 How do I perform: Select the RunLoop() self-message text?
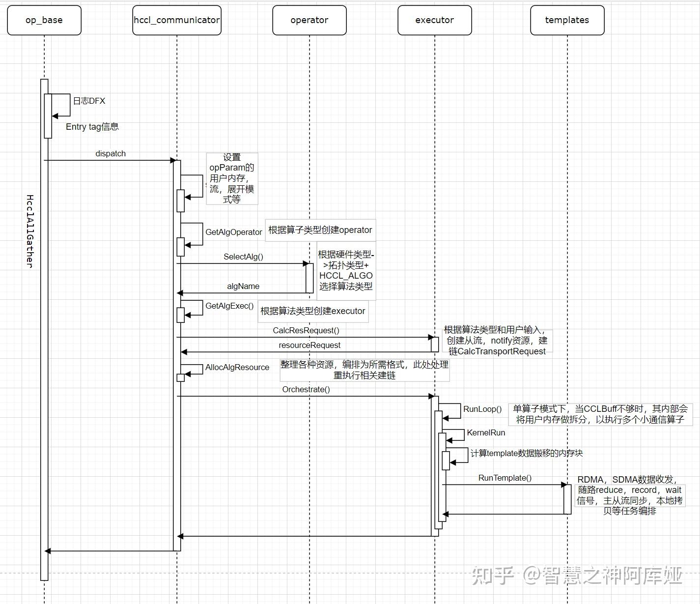coord(482,409)
